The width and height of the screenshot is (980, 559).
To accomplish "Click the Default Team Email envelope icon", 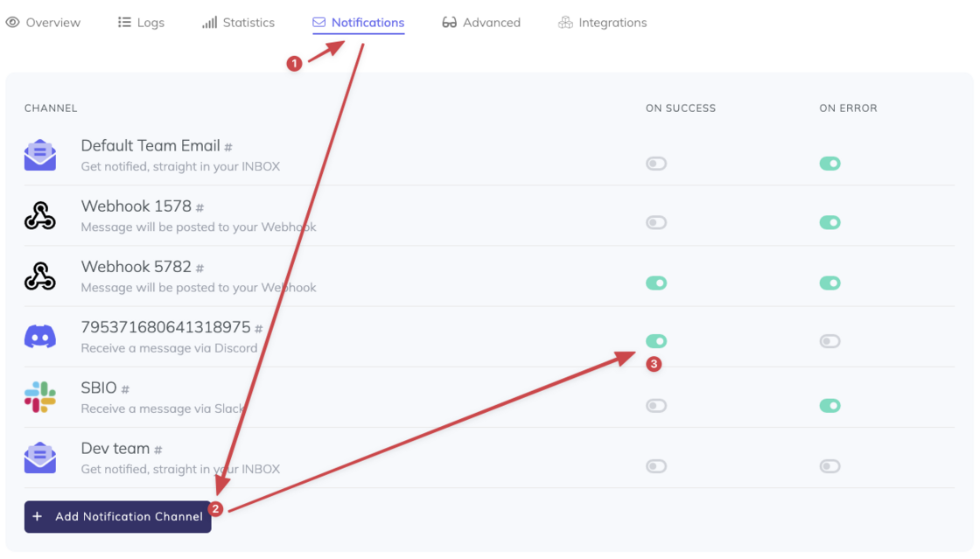I will [x=40, y=156].
